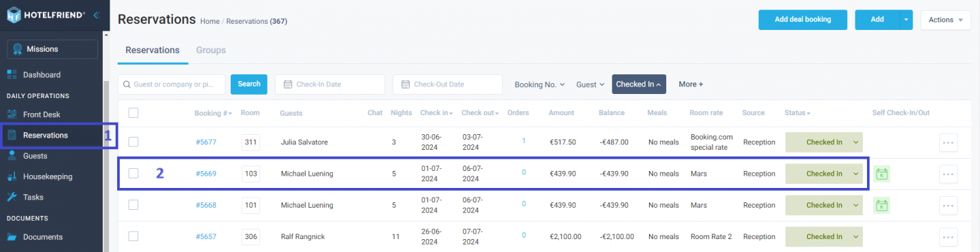
Task: Click Home in breadcrumb
Action: [x=210, y=21]
